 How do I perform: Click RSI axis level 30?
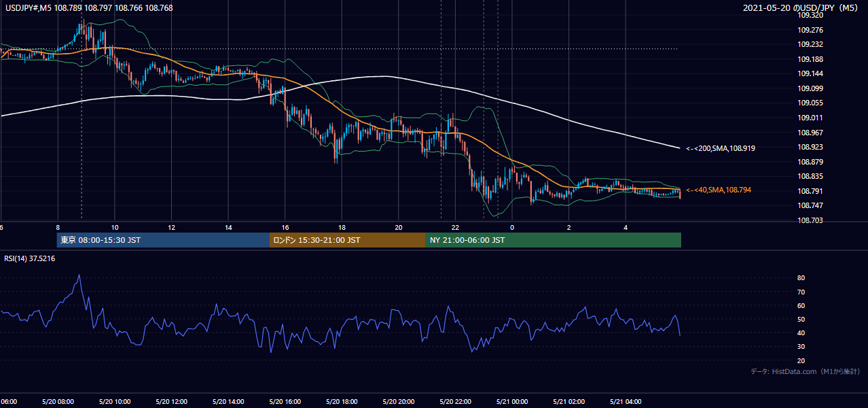[x=801, y=347]
